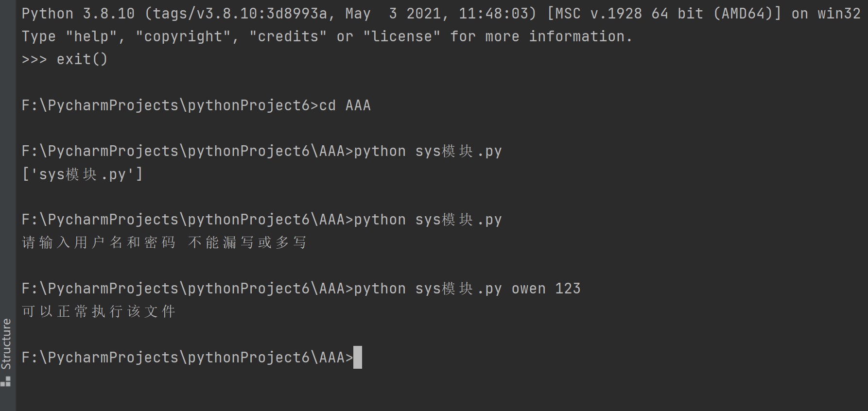Click the last F:\PycharmProjects\pythonProject6\AAA> prompt path
The image size is (868, 411).
[187, 358]
